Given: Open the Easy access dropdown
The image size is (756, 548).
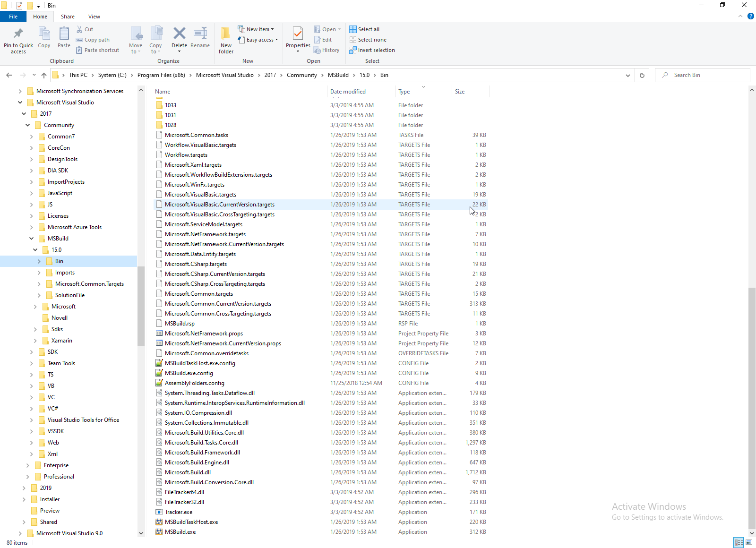Looking at the screenshot, I should click(x=258, y=40).
